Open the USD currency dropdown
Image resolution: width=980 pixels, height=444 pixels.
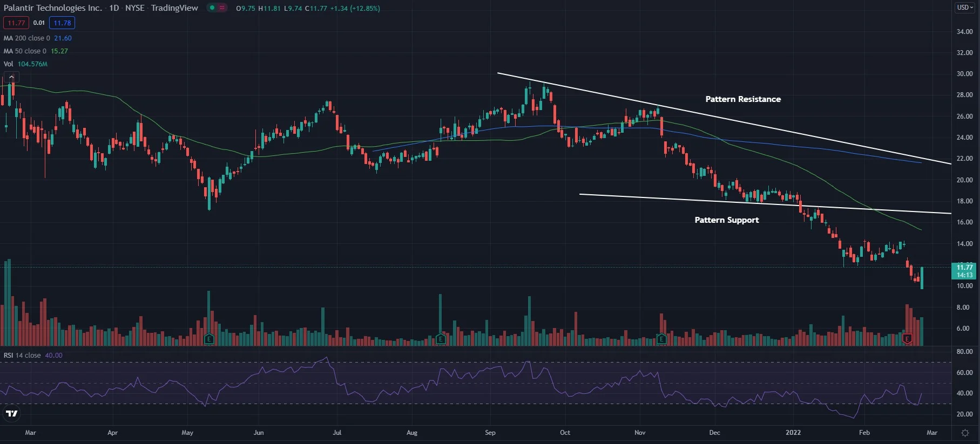[965, 8]
